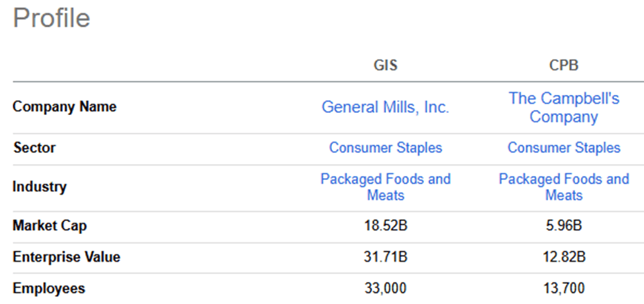Click the Market Cap row label
The width and height of the screenshot is (644, 304).
[50, 226]
